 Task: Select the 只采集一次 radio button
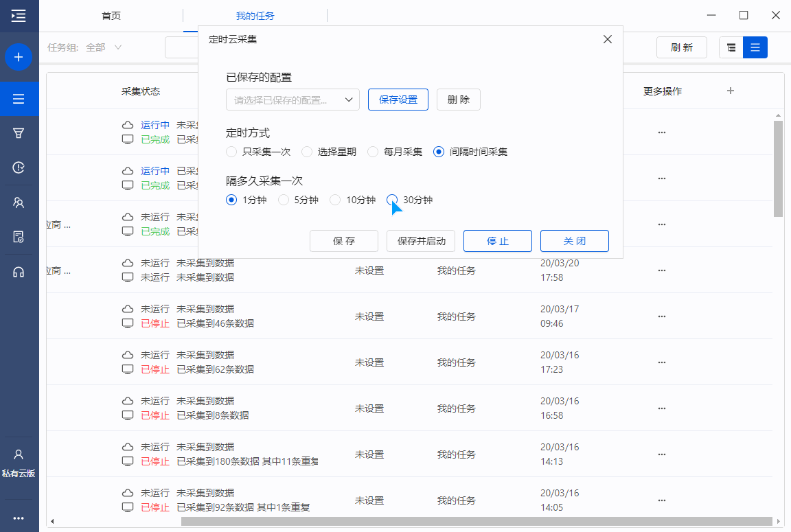231,152
